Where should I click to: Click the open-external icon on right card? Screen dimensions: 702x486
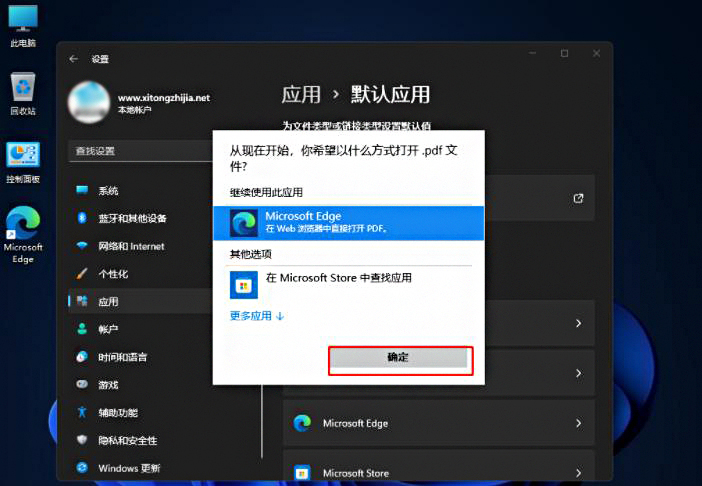click(x=578, y=198)
